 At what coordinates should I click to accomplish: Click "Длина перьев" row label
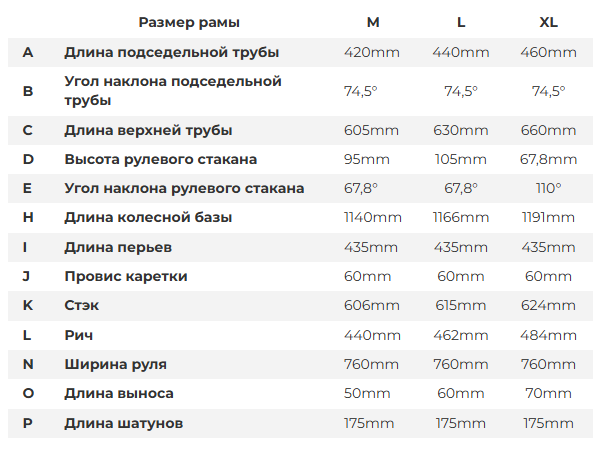tap(118, 247)
